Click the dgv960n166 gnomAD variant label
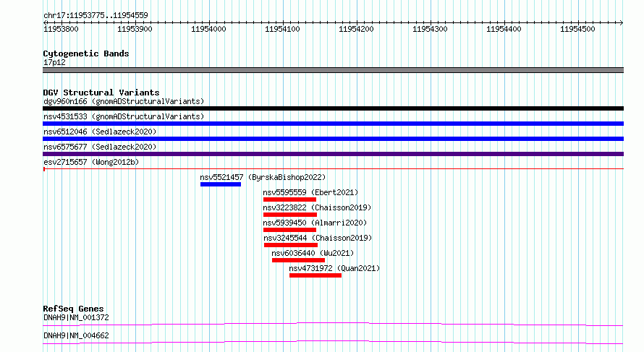 click(124, 101)
